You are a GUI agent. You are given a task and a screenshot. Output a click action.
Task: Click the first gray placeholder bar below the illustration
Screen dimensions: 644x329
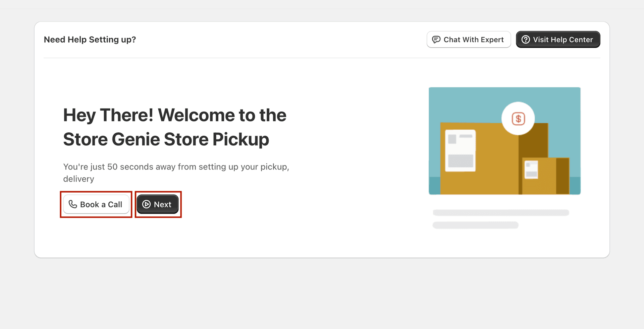[500, 212]
